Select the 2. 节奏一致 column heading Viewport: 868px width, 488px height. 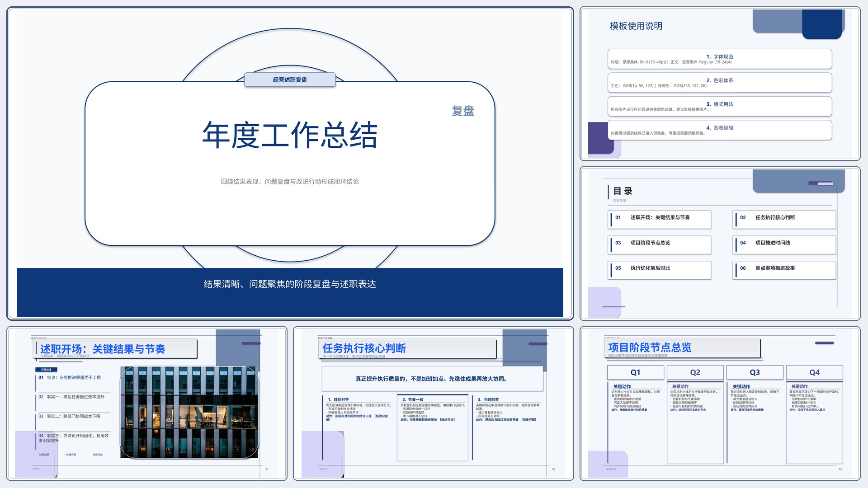tap(413, 399)
